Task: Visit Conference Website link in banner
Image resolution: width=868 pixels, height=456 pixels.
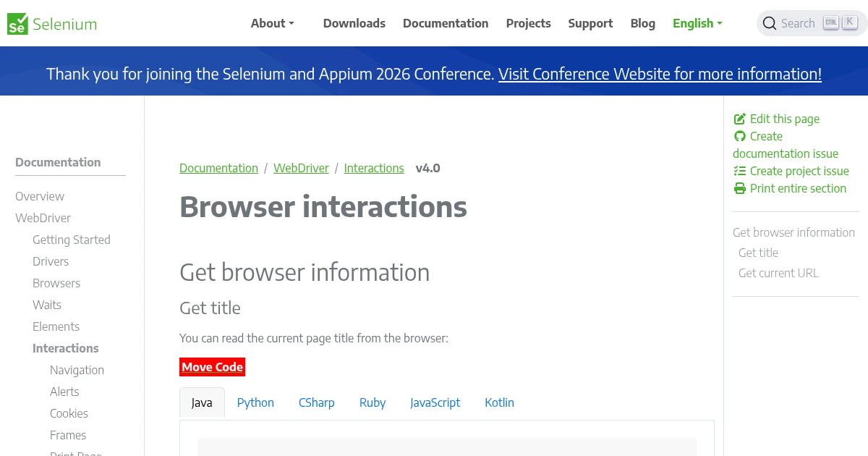Action: coord(660,74)
